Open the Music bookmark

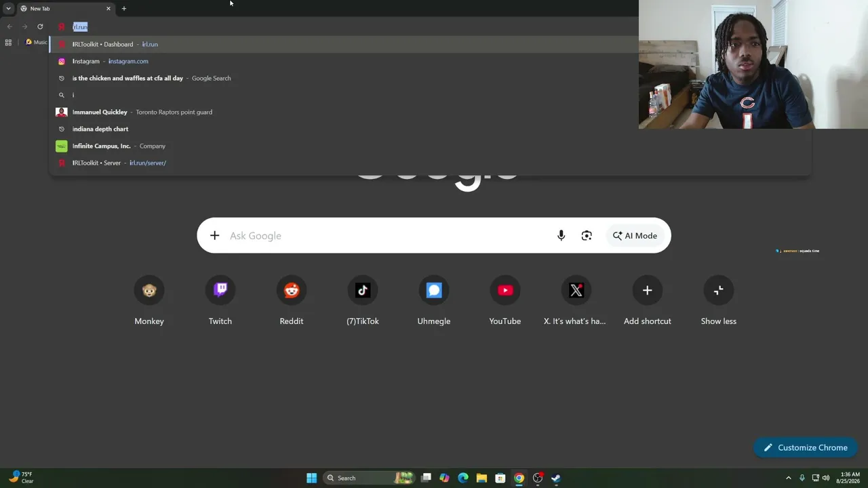pyautogui.click(x=36, y=42)
